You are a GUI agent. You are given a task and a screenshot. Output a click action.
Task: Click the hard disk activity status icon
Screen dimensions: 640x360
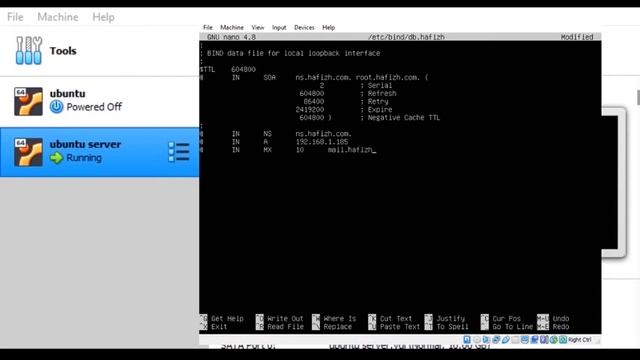pyautogui.click(x=467, y=340)
